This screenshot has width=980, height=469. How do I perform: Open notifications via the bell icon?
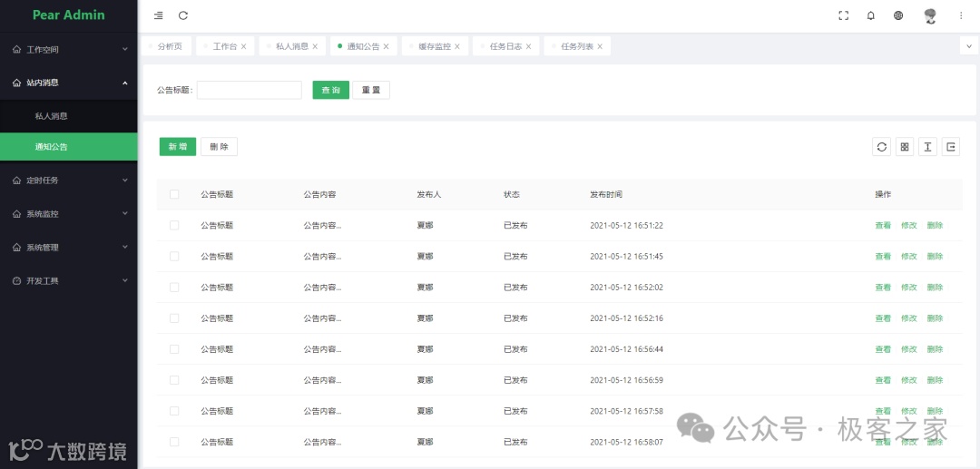click(870, 15)
